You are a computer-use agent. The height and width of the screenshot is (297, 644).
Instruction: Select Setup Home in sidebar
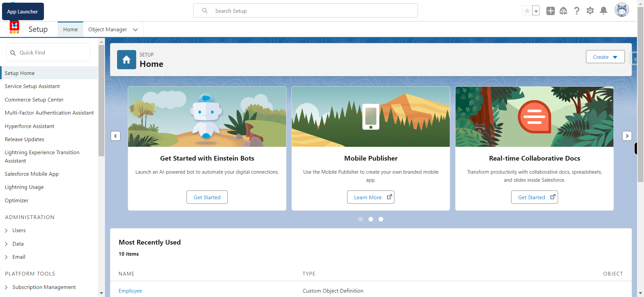click(x=50, y=73)
